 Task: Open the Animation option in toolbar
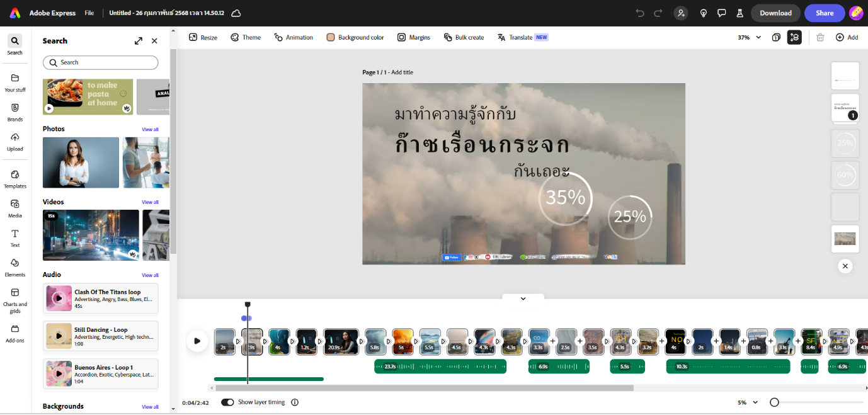(294, 38)
